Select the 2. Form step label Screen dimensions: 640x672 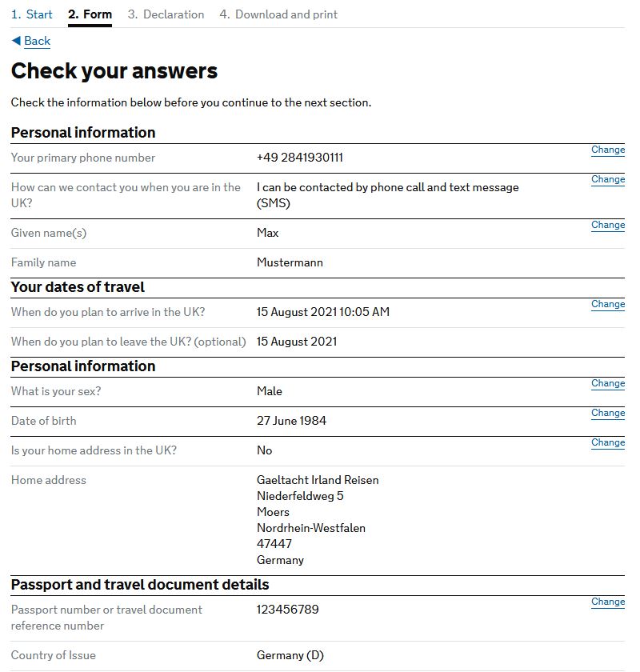[x=90, y=14]
